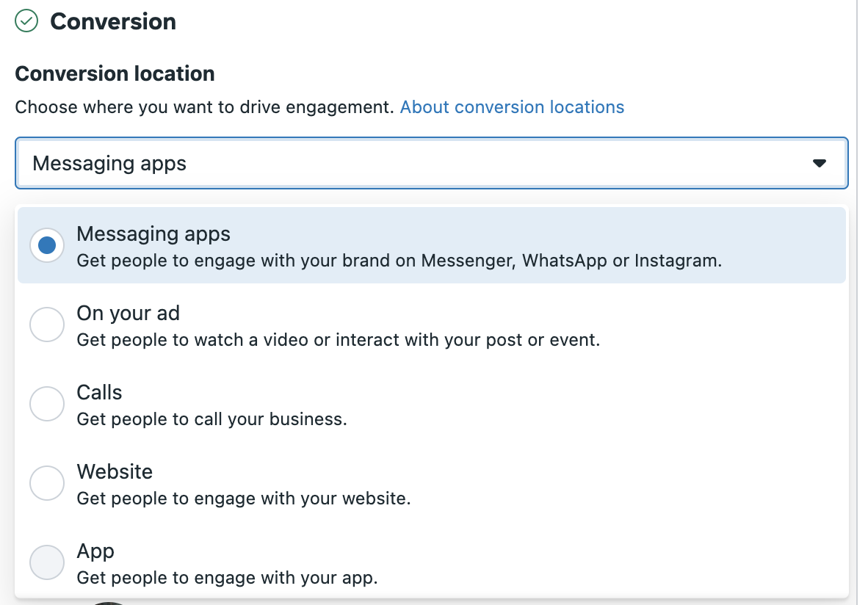Click the dropdown caret arrow in the conversion field
Viewport: 868px width, 605px height.
coord(820,163)
